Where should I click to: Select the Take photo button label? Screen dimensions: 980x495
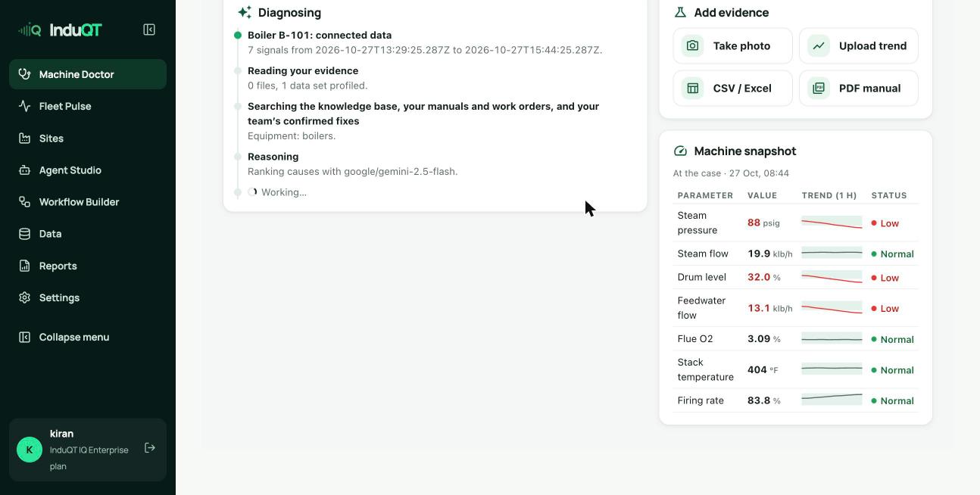tap(741, 46)
